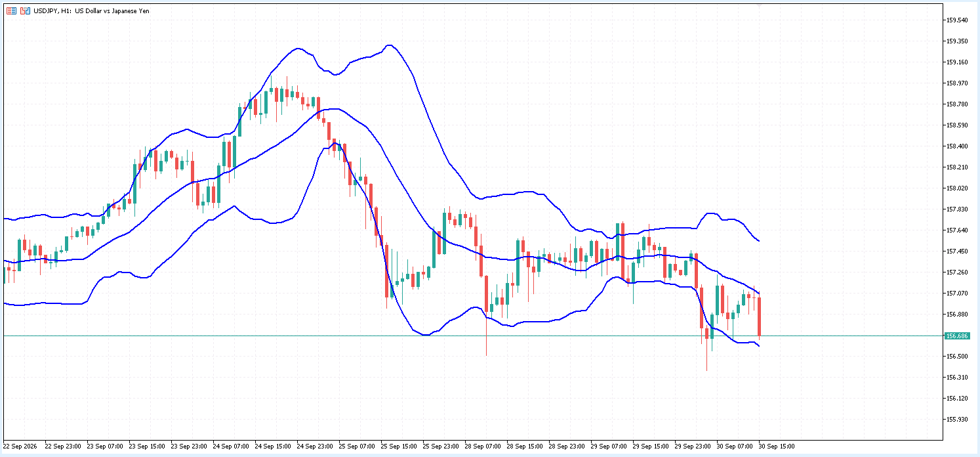
Task: Open the Depth of Market icon
Action: [x=11, y=11]
